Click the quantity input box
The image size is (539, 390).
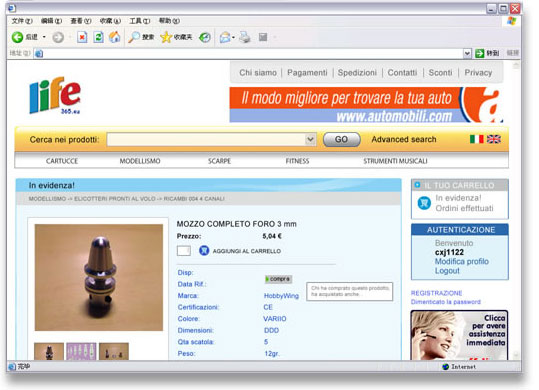pos(184,251)
